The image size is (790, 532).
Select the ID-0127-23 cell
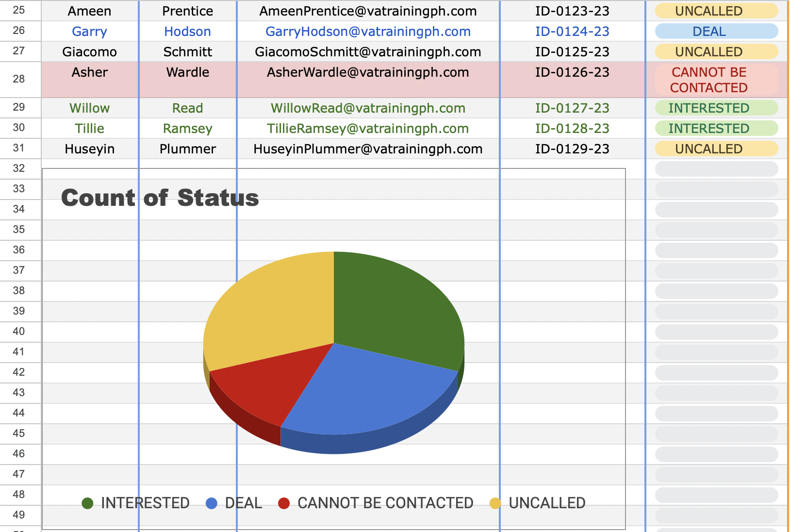pyautogui.click(x=573, y=108)
